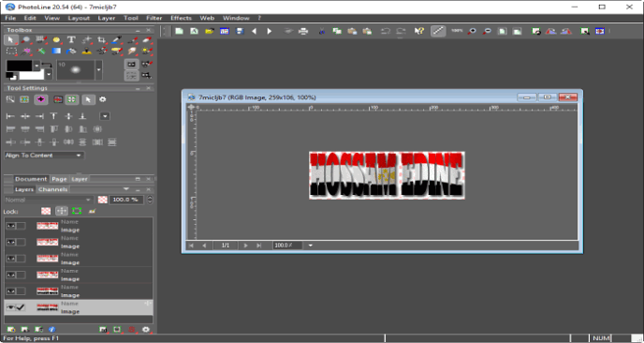This screenshot has height=343, width=644.
Task: Open Normal blend mode dropdown
Action: (49, 200)
